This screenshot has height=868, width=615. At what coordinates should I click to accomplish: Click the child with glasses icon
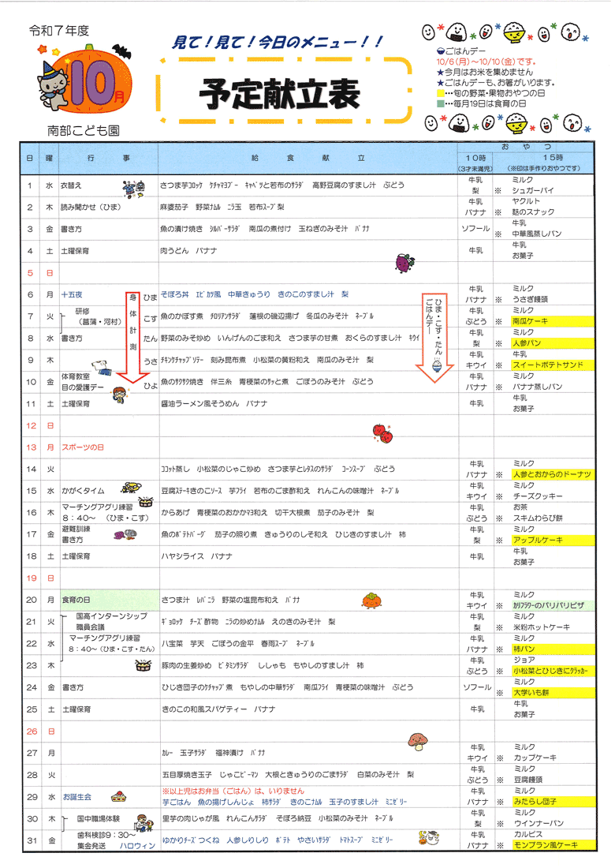click(118, 393)
